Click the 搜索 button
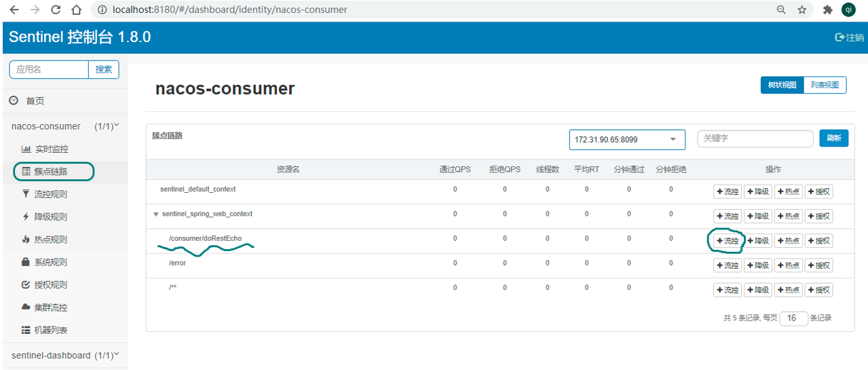This screenshot has height=370, width=868. pos(104,69)
